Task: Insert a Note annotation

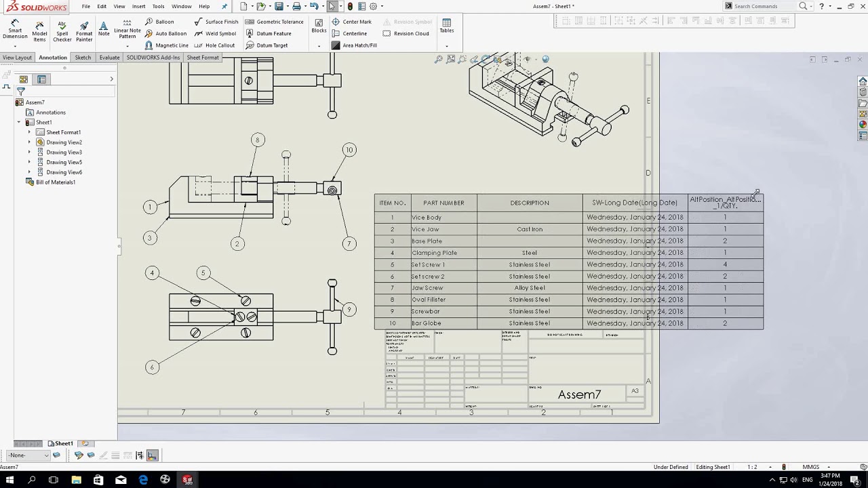Action: [104, 28]
